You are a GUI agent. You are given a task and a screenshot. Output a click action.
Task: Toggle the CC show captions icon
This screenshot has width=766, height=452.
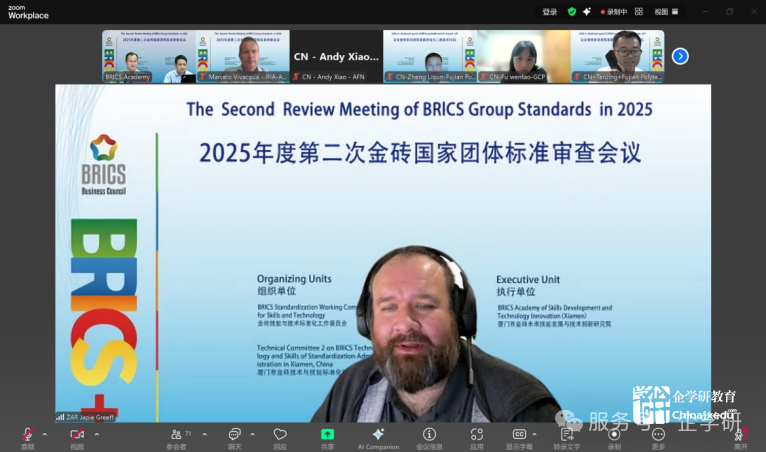pos(519,434)
